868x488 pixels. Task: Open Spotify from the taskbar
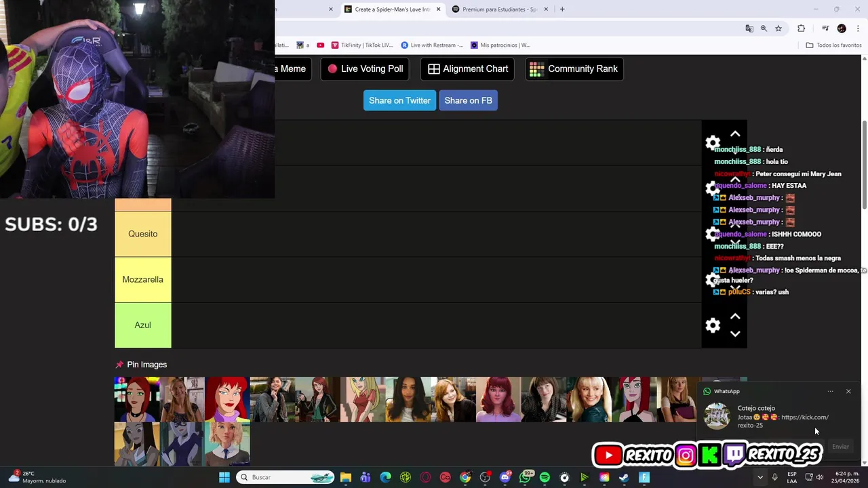click(545, 477)
